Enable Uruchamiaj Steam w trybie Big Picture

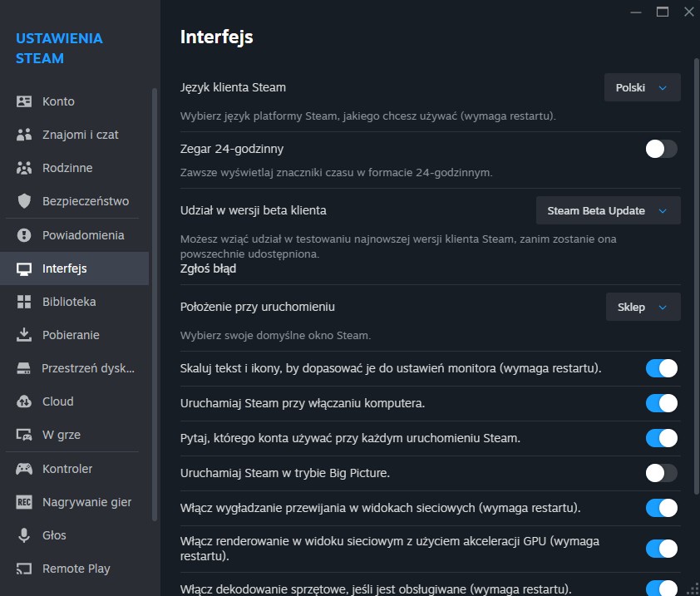(661, 473)
